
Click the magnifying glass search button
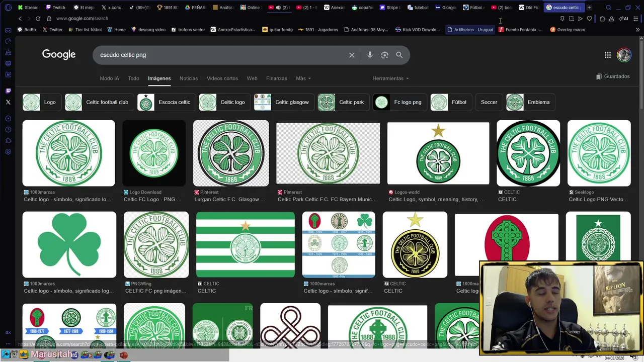399,55
